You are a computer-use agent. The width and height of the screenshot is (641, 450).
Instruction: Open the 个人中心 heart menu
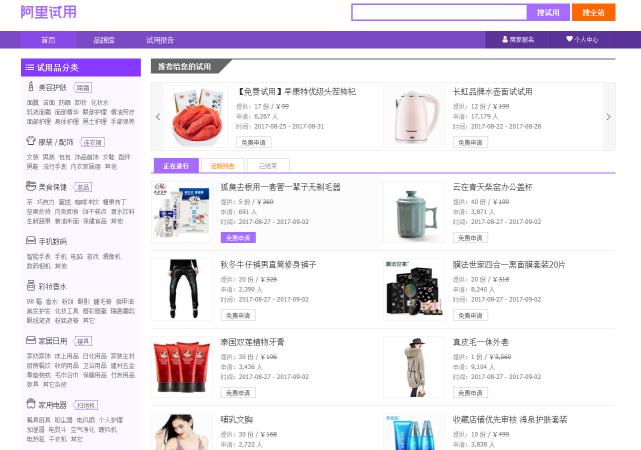tap(581, 40)
